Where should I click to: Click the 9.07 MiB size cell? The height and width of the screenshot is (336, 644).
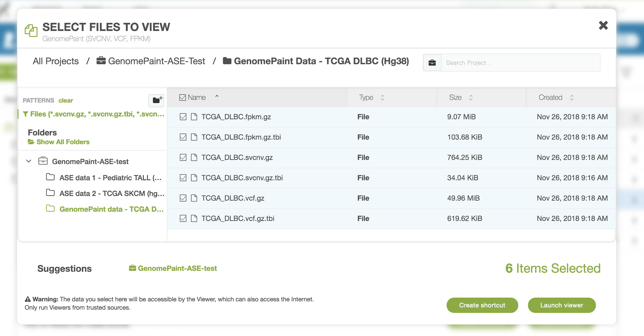[461, 117]
